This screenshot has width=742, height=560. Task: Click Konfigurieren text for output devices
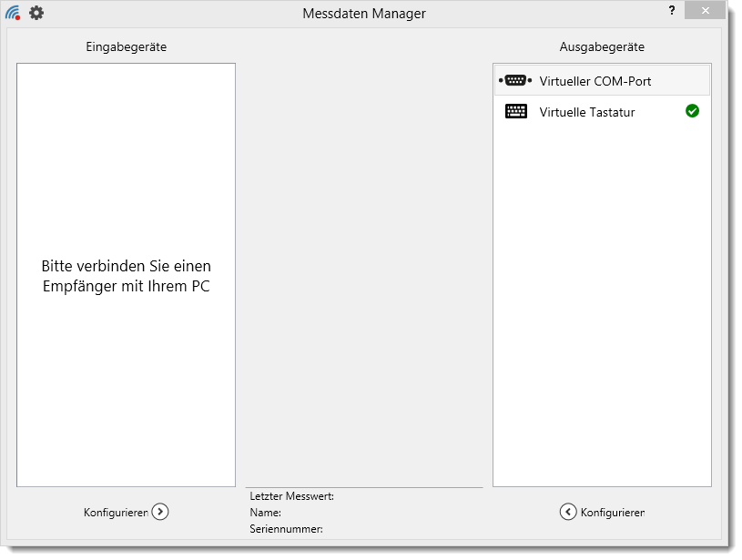(x=612, y=513)
